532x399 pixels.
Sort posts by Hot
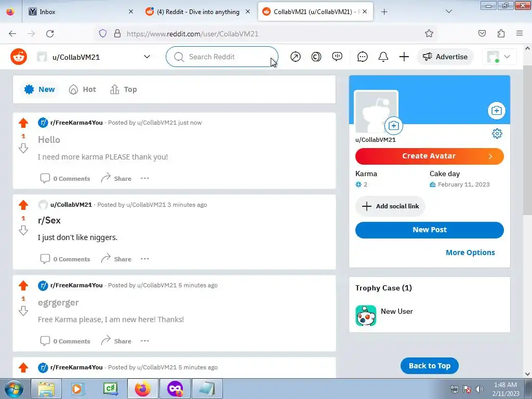83,89
